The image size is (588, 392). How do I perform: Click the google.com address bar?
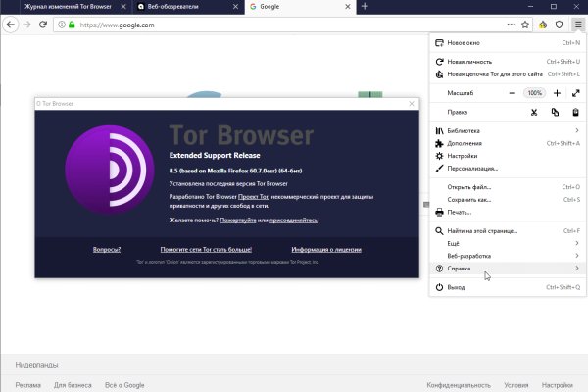coord(274,23)
